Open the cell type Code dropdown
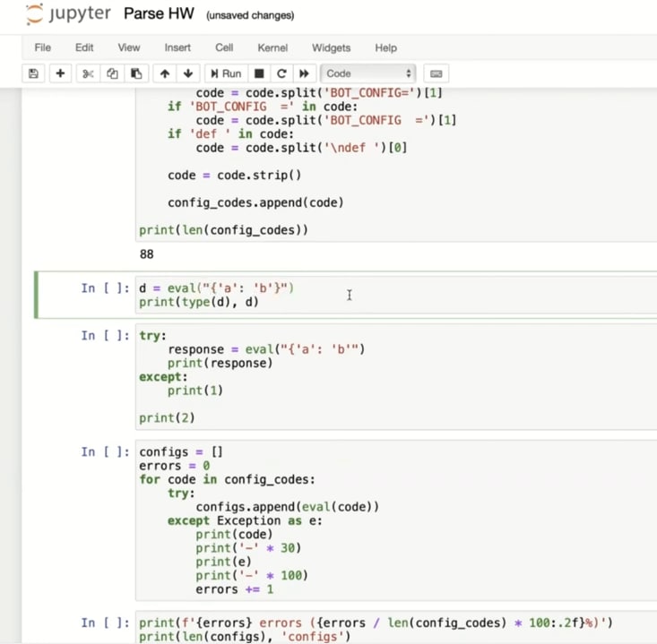Screen dimensions: 657x644 (367, 73)
